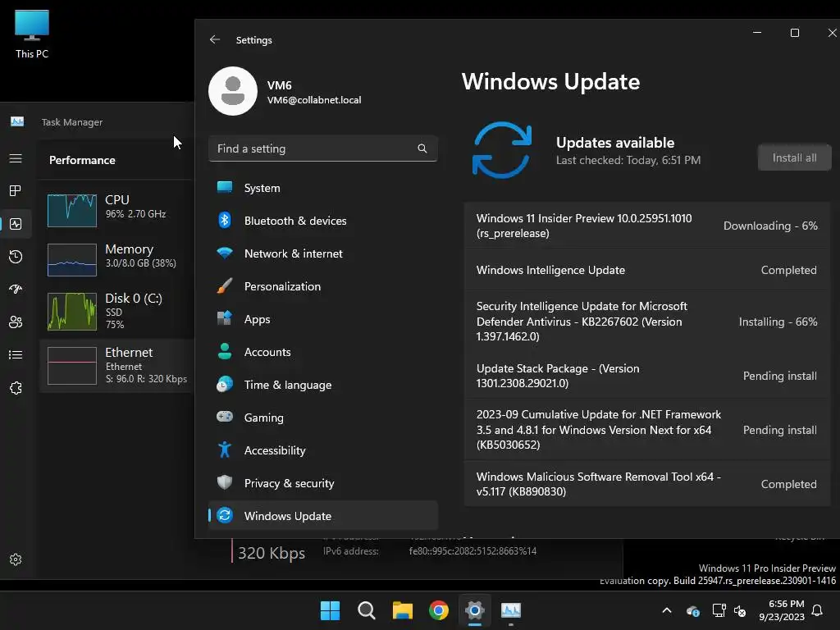
Task: Click the VM6 user profile picture
Action: 232,91
